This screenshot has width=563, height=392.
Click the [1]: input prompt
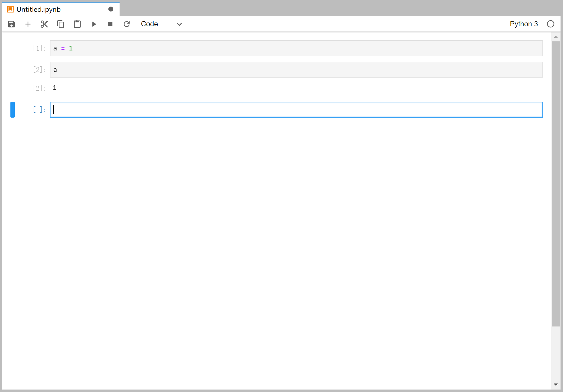(x=39, y=48)
